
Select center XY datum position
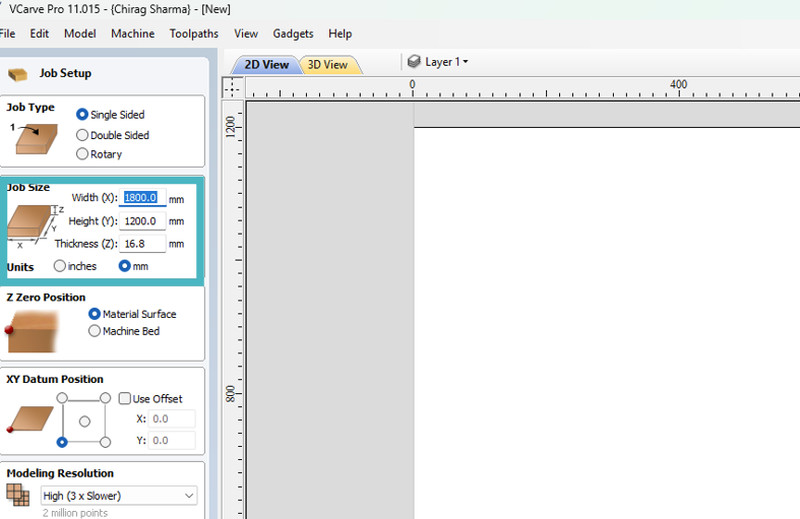click(x=85, y=421)
